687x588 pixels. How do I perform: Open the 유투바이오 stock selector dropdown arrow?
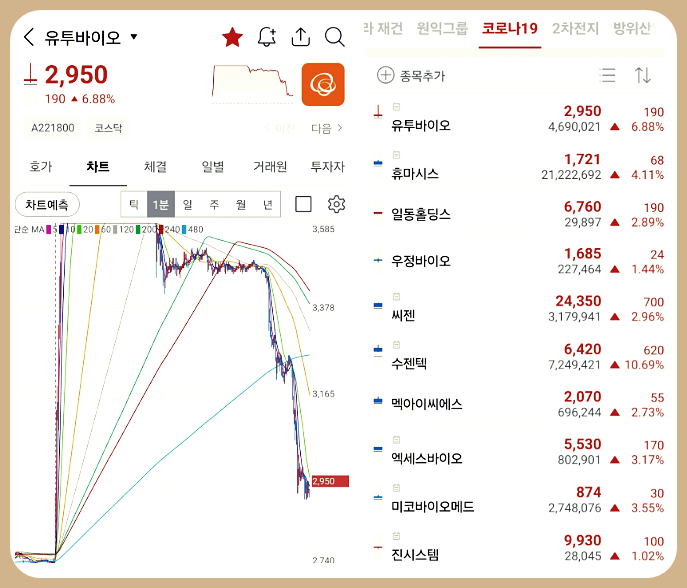[x=134, y=36]
